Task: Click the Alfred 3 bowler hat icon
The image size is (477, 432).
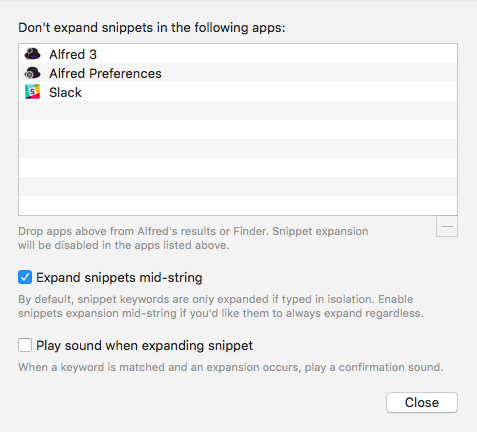Action: click(x=32, y=54)
